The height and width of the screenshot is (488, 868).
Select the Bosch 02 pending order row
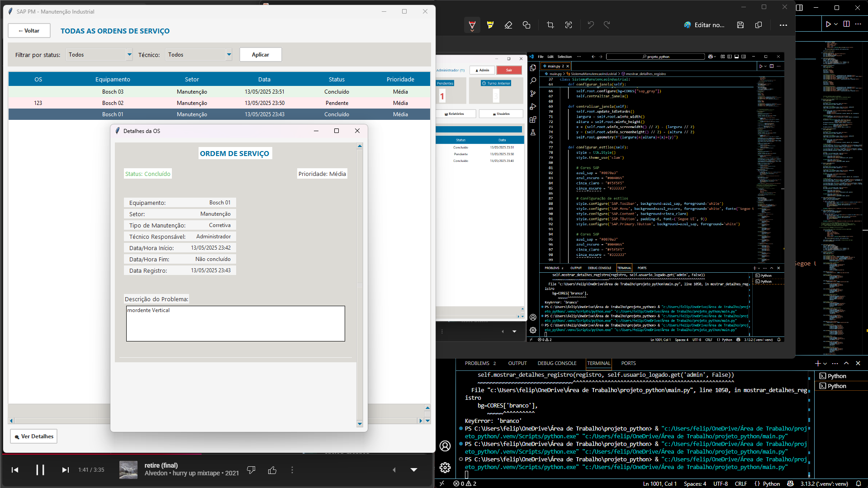pyautogui.click(x=219, y=103)
